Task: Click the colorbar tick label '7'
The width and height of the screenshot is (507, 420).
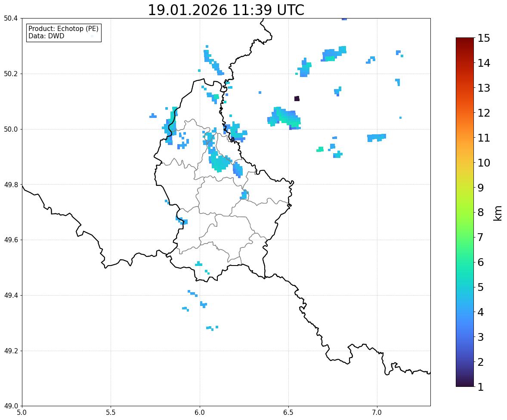Action: pyautogui.click(x=481, y=237)
